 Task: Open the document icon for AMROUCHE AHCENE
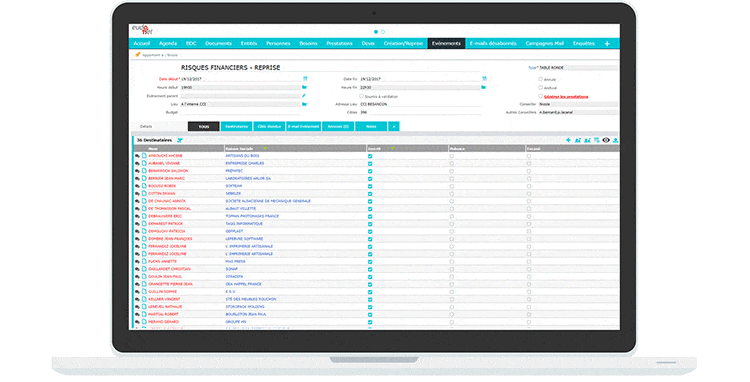pos(144,156)
